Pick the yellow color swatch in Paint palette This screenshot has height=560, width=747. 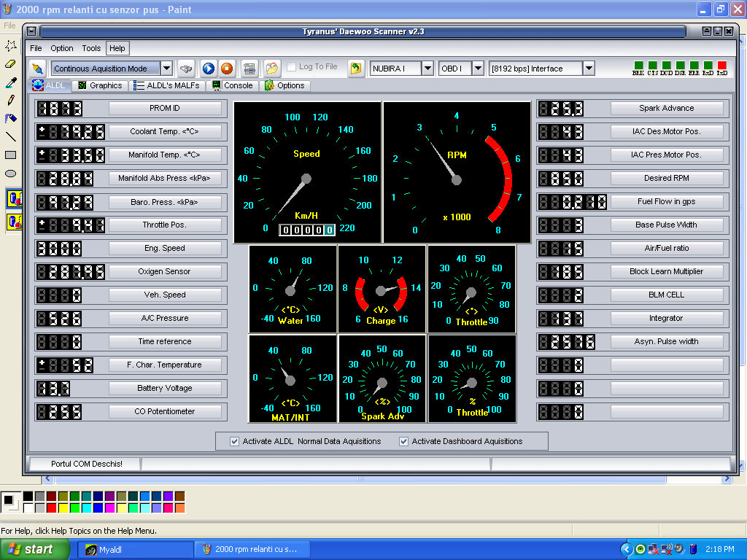pos(63,508)
